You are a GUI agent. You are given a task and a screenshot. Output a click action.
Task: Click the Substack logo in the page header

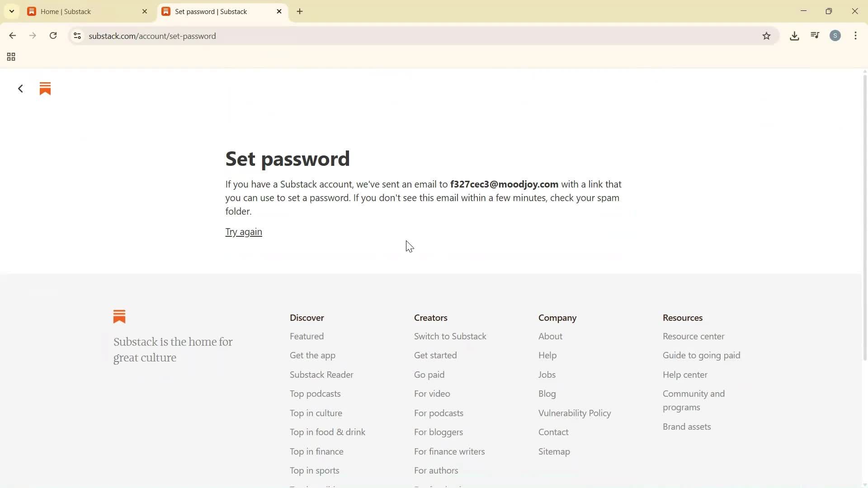[45, 89]
